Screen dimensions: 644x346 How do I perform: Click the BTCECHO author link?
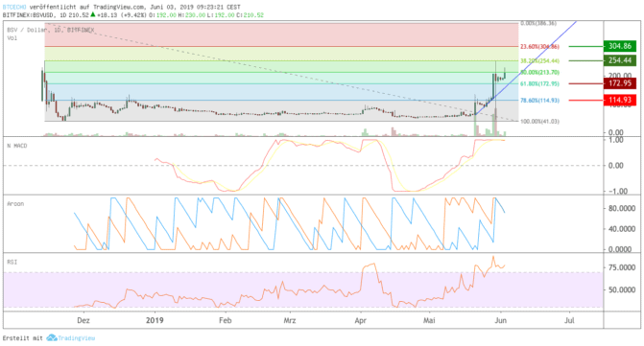point(14,7)
